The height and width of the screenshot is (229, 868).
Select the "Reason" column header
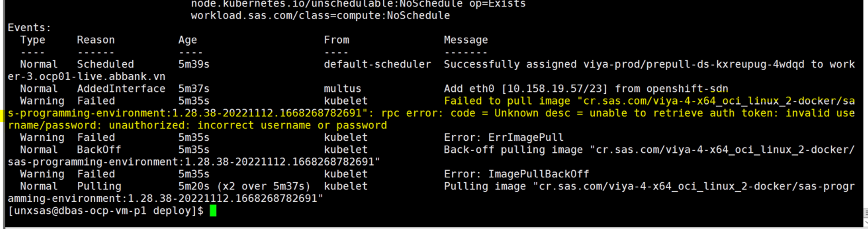(96, 40)
